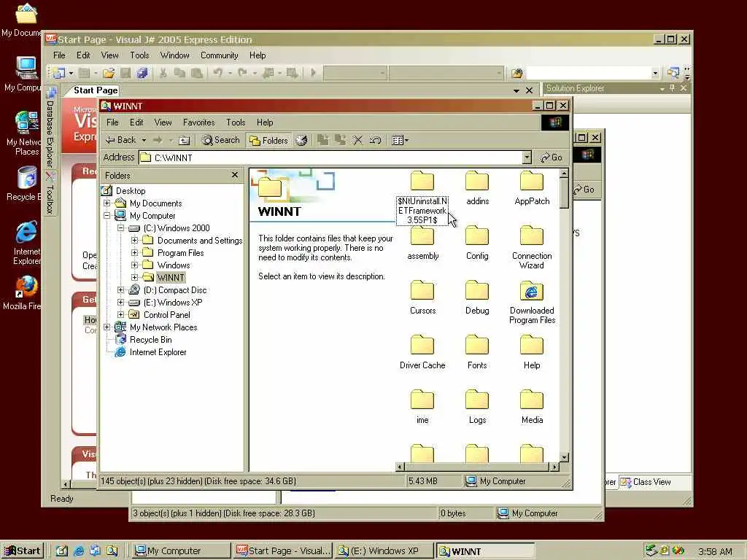This screenshot has width=747, height=560.
Task: Click the Go button in WINNT
Action: click(551, 157)
